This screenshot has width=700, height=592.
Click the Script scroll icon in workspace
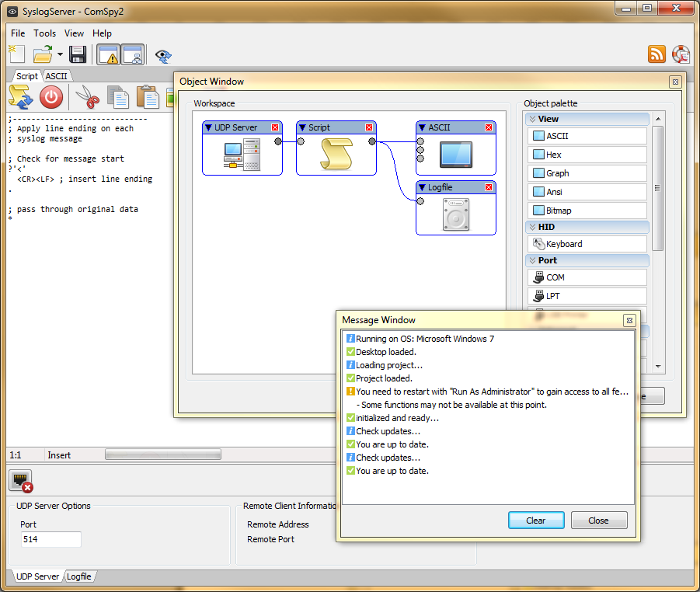336,154
